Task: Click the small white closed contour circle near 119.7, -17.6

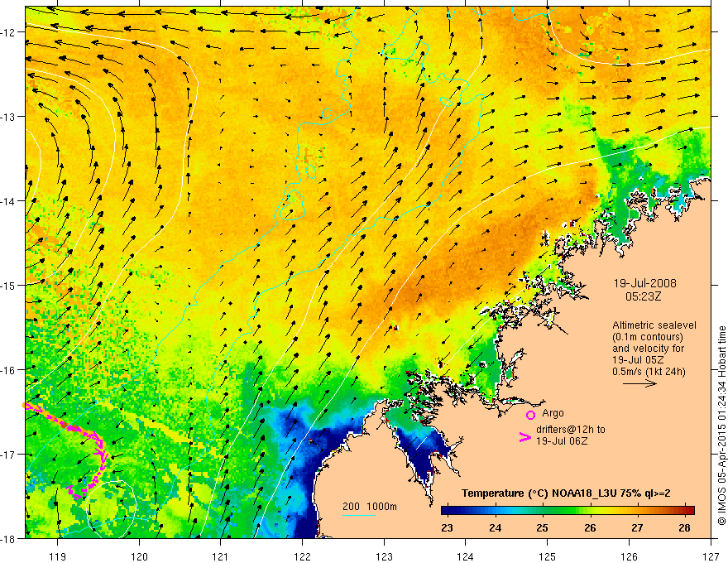Action: click(x=112, y=508)
